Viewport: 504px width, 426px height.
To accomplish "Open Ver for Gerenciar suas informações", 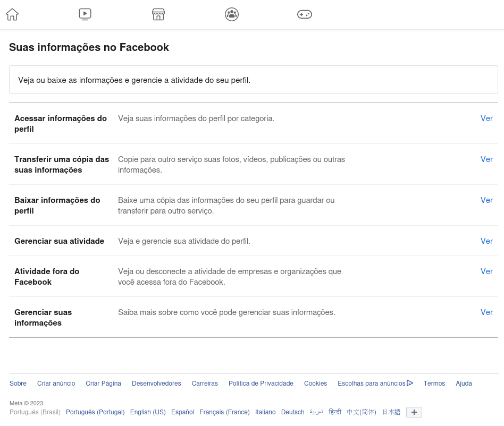I will pyautogui.click(x=486, y=312).
